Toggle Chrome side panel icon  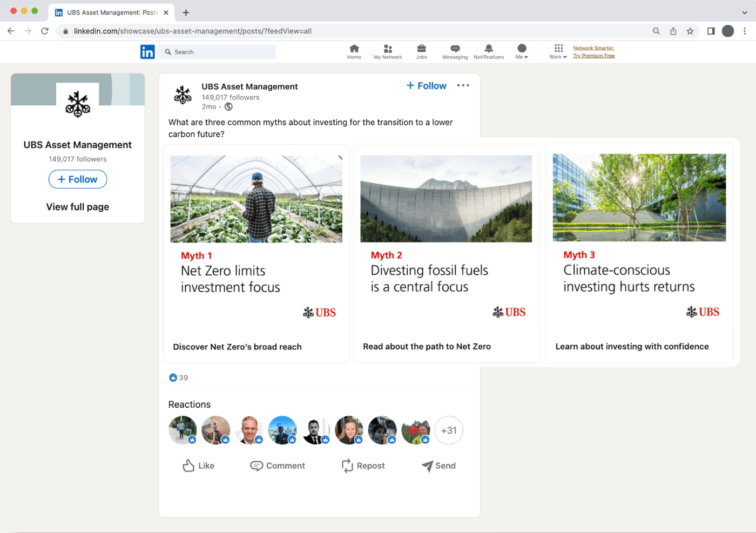[x=711, y=31]
